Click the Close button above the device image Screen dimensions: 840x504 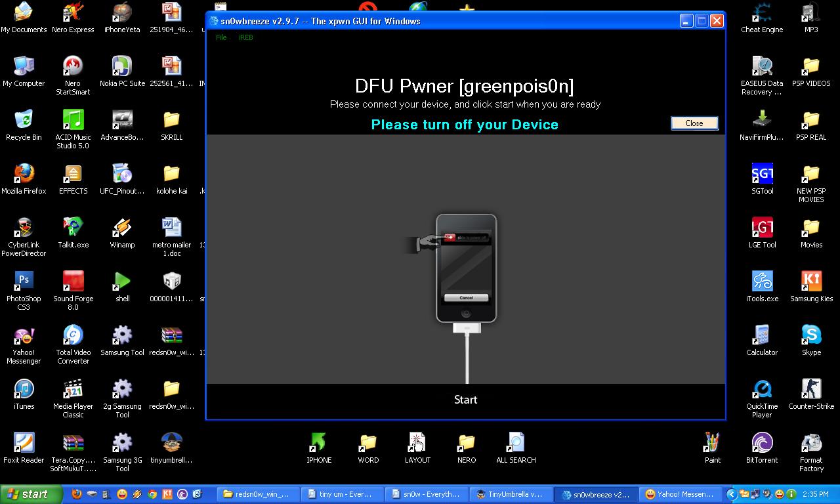point(694,123)
